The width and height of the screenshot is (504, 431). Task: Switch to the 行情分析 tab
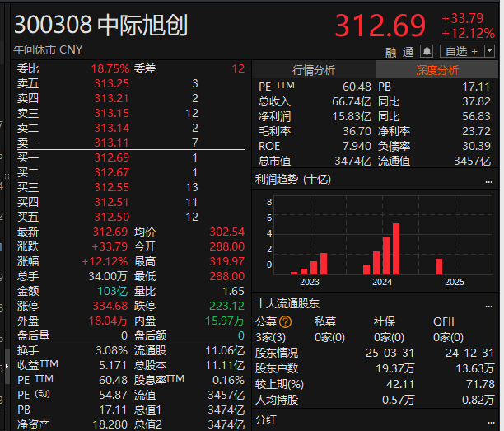point(313,70)
